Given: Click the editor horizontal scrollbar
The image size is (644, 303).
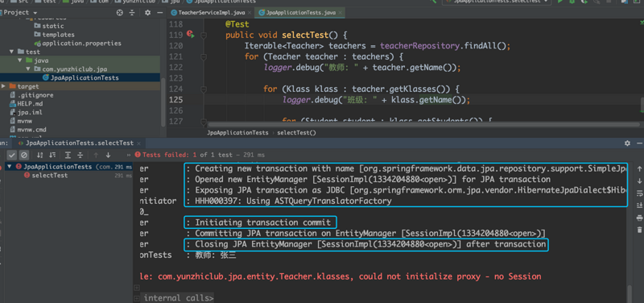Looking at the screenshot, I should pyautogui.click(x=425, y=124).
